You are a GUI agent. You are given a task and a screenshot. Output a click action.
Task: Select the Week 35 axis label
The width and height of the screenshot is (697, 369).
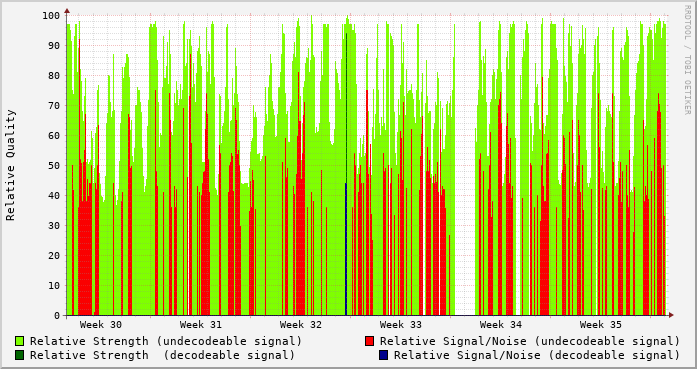(601, 325)
